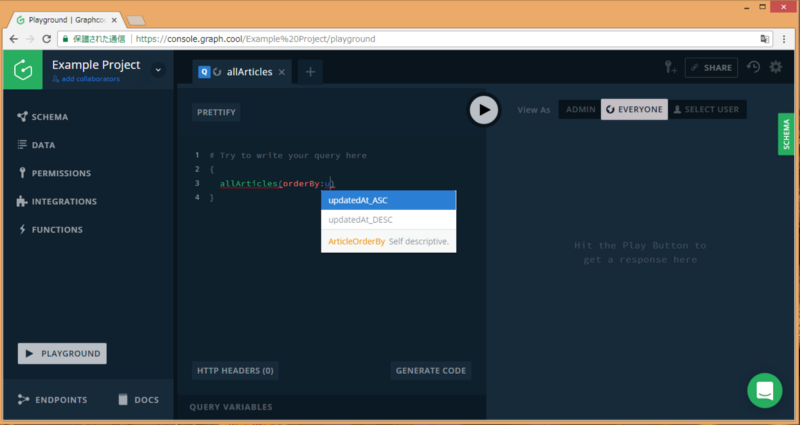
Task: Click the Playground button in sidebar
Action: (x=62, y=354)
